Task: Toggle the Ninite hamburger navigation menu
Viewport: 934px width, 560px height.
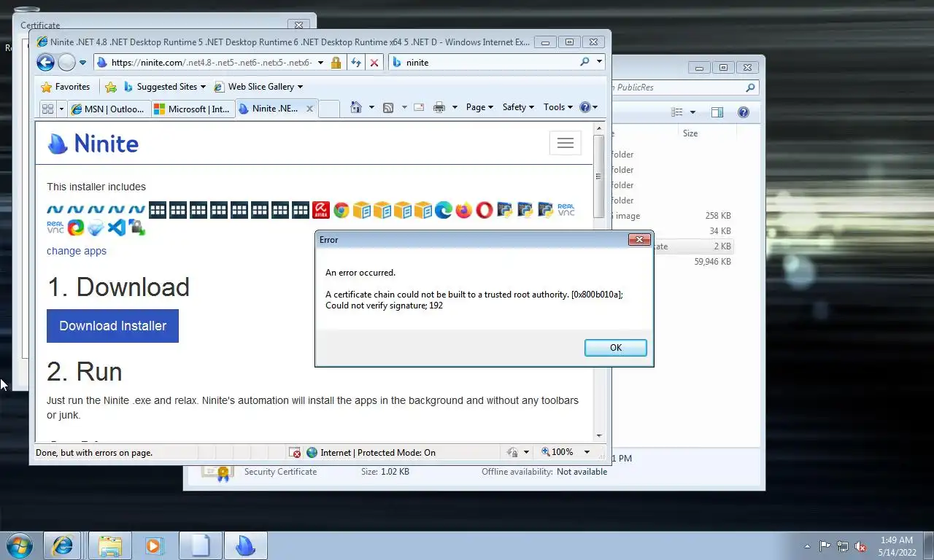Action: pyautogui.click(x=565, y=143)
